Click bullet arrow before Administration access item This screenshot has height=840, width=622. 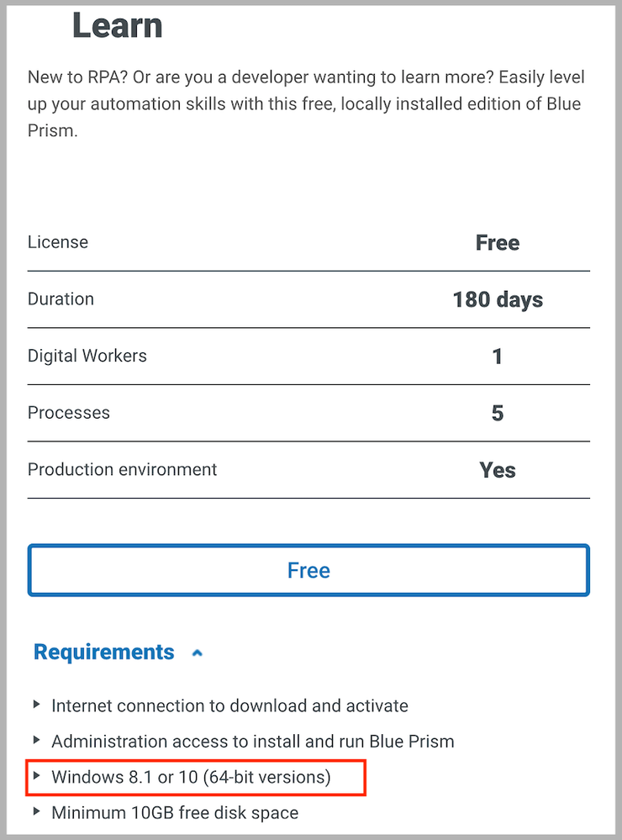coord(36,741)
